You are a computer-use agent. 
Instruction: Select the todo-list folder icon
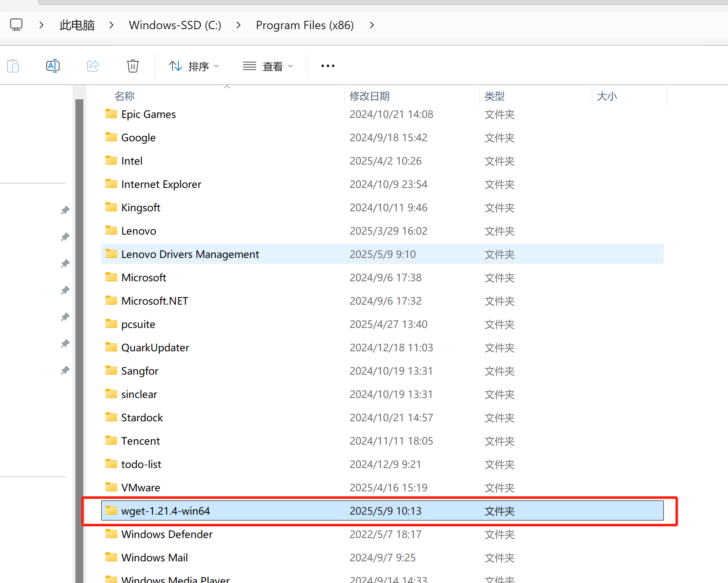pos(111,464)
